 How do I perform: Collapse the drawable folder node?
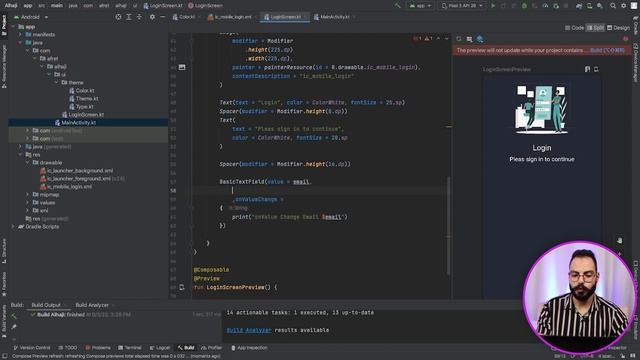pyautogui.click(x=28, y=162)
